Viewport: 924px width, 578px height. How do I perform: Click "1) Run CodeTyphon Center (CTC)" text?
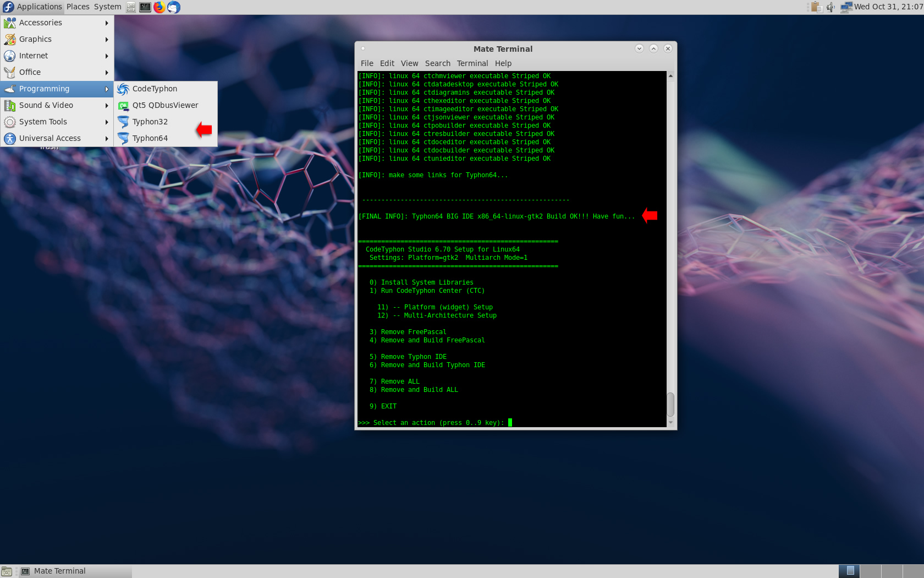tap(427, 291)
